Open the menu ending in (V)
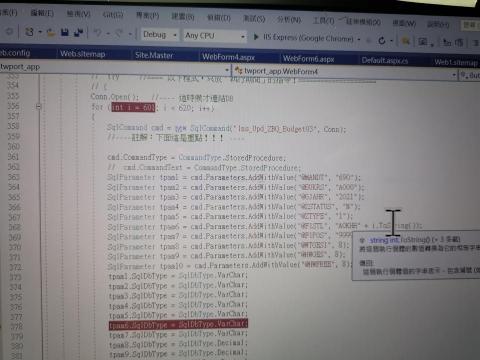480x360 pixels. (x=78, y=14)
